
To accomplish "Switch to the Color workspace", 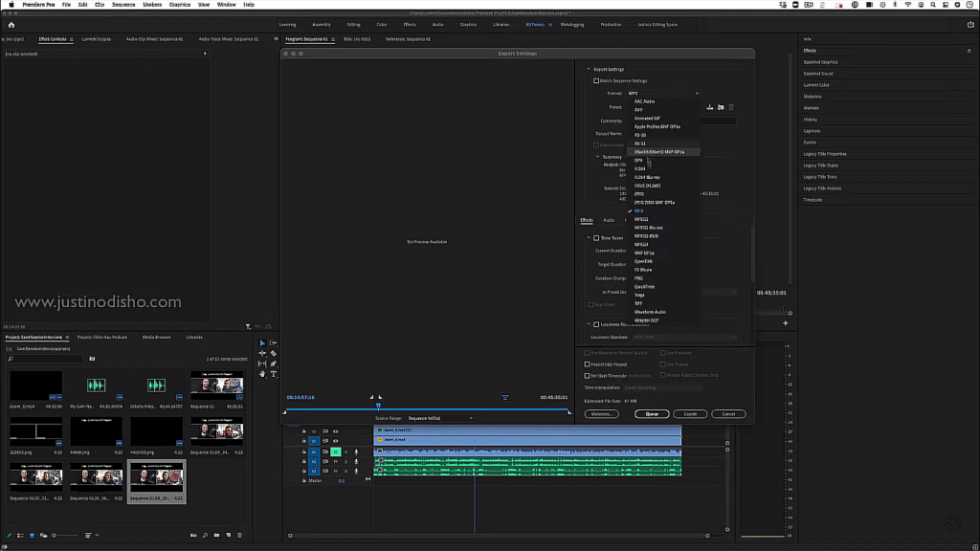I will pos(381,24).
